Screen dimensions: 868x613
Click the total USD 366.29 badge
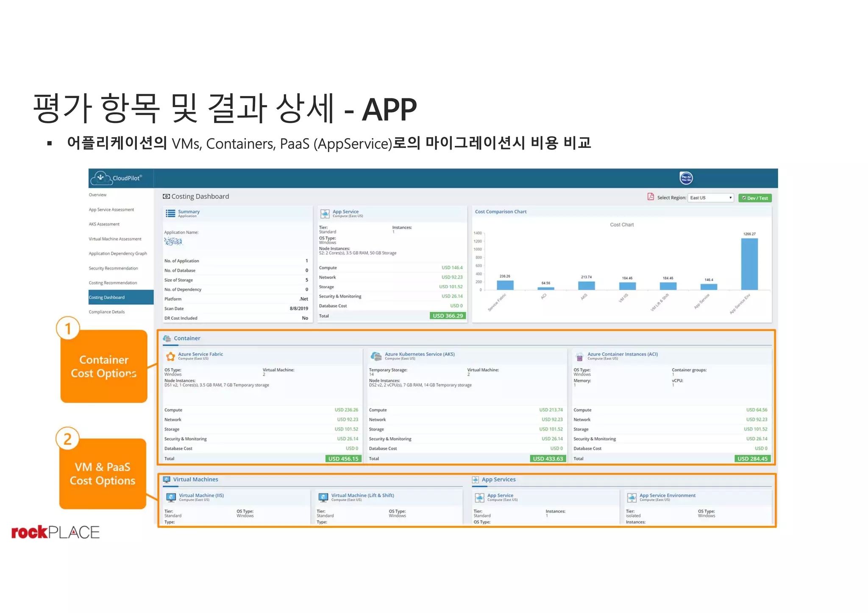tap(448, 316)
